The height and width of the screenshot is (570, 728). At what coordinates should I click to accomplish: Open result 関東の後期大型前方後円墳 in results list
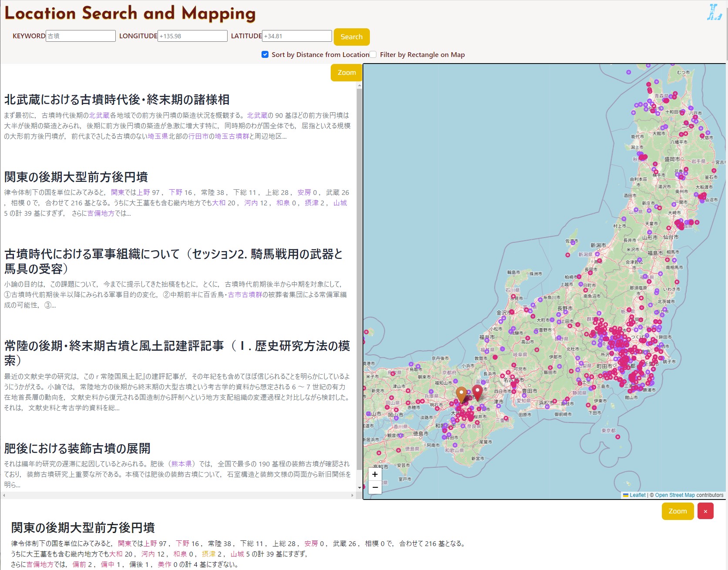click(76, 177)
